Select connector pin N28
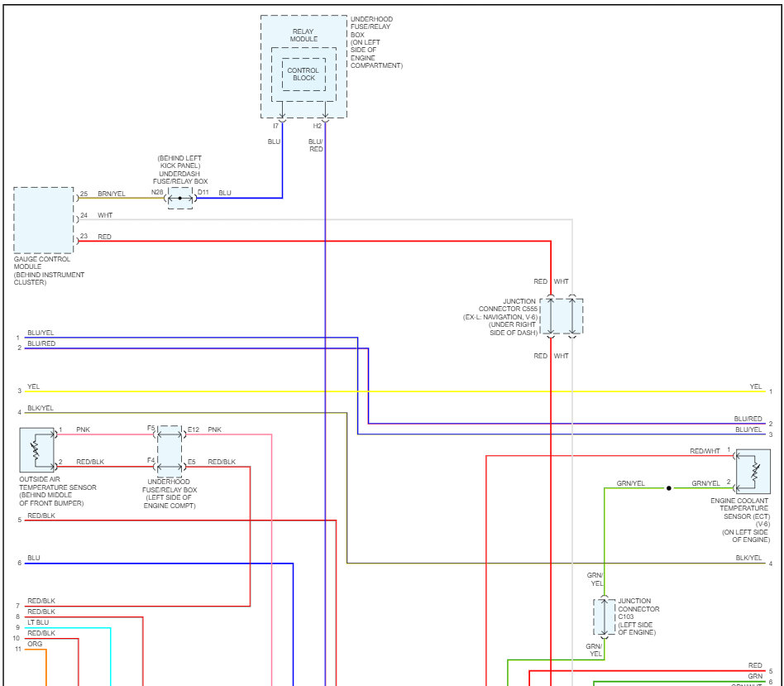 point(157,192)
